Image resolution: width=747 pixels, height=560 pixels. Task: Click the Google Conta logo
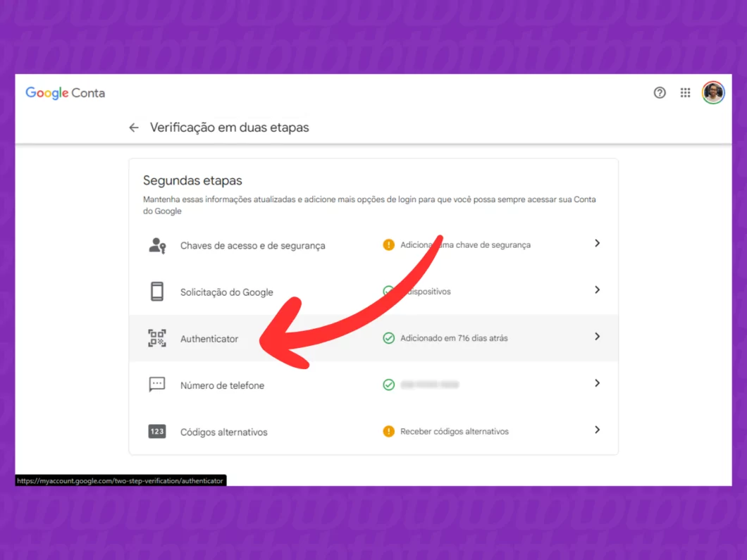[x=66, y=93]
